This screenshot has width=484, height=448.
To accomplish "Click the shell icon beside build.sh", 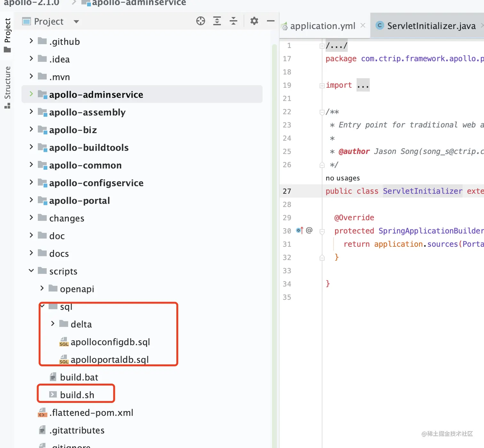I will click(x=53, y=394).
